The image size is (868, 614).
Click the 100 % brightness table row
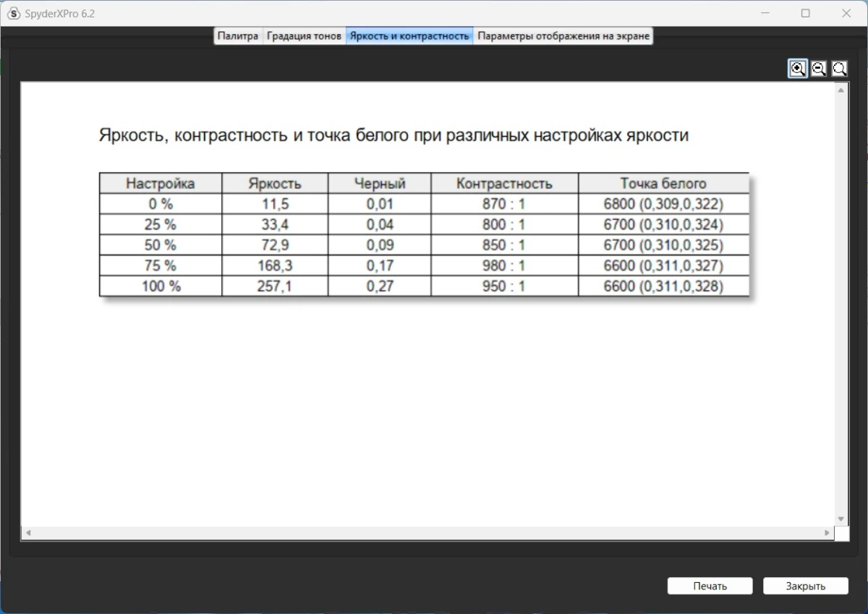(x=160, y=286)
